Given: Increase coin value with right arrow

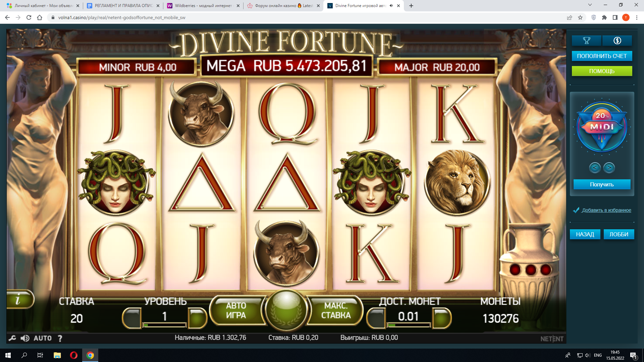Looking at the screenshot, I should (x=441, y=318).
